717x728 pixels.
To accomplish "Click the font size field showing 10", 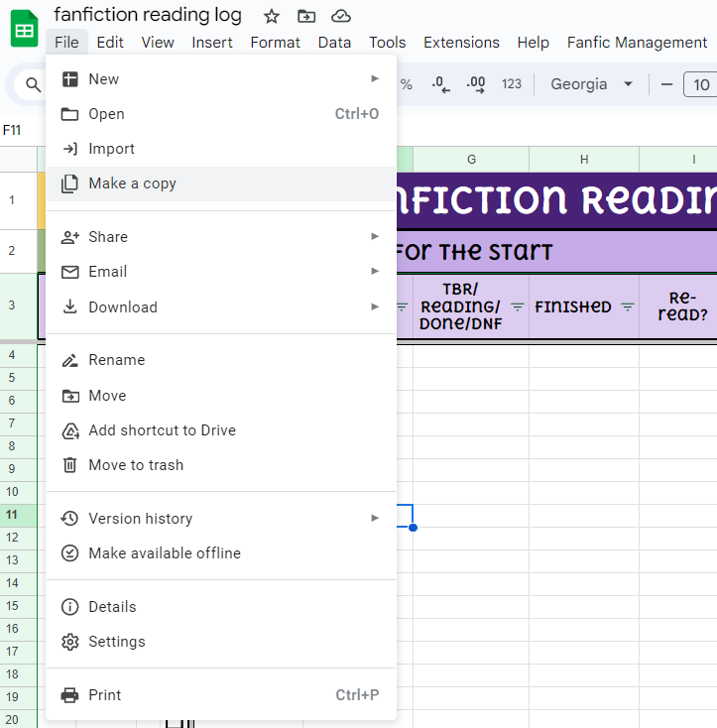I will pos(701,84).
